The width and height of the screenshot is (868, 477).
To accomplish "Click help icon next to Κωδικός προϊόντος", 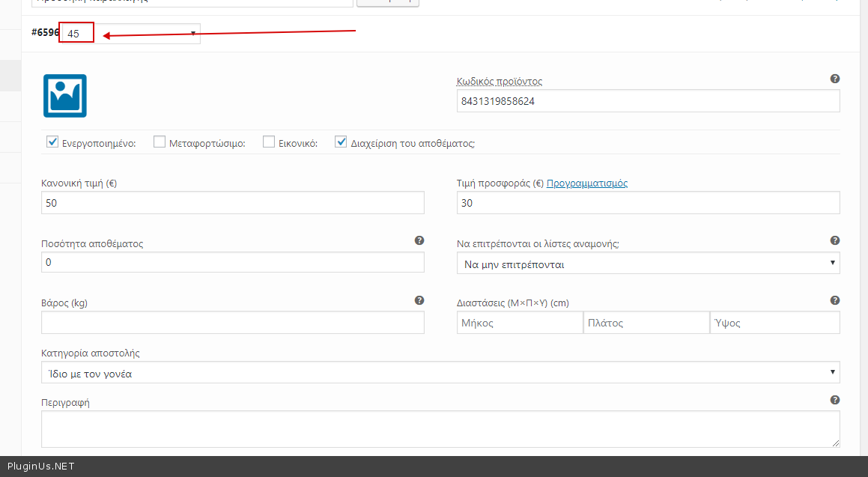I will tap(834, 79).
